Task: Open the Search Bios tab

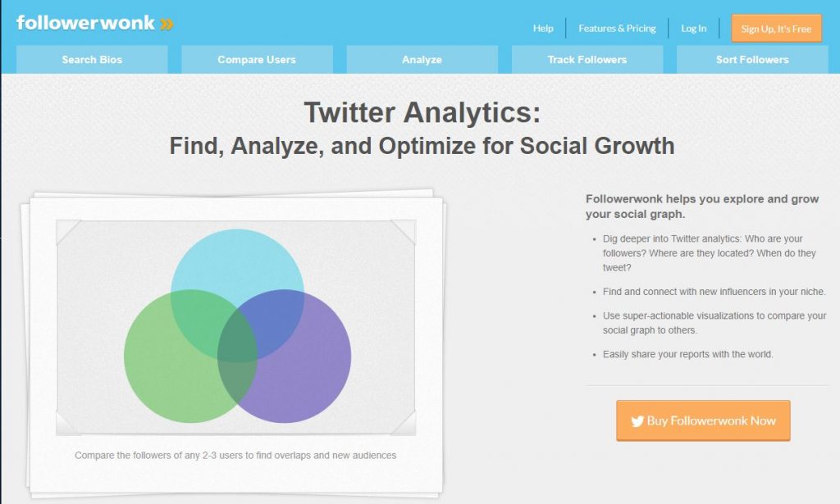Action: [92, 59]
